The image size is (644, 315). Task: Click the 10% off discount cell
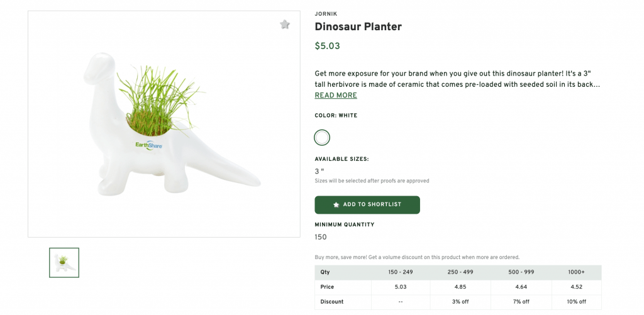(x=576, y=302)
